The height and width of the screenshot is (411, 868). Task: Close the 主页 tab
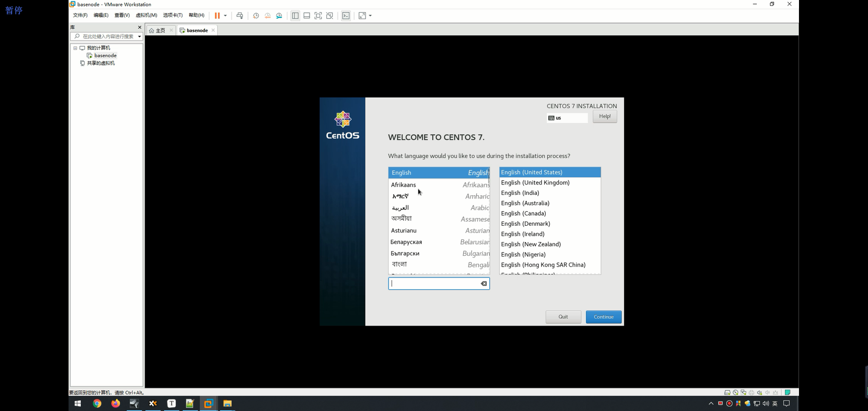pyautogui.click(x=171, y=30)
